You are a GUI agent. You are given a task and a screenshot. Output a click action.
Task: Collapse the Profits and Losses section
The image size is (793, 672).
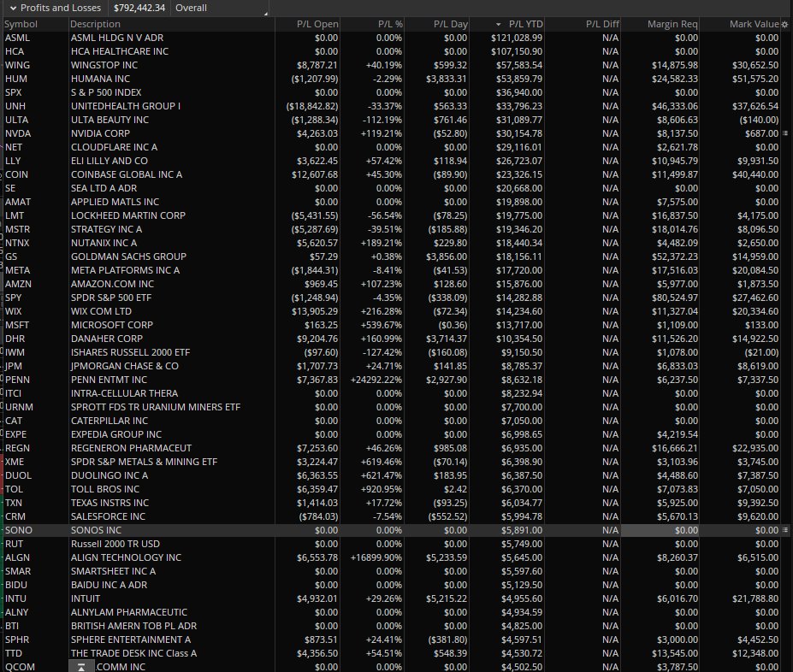[x=13, y=8]
